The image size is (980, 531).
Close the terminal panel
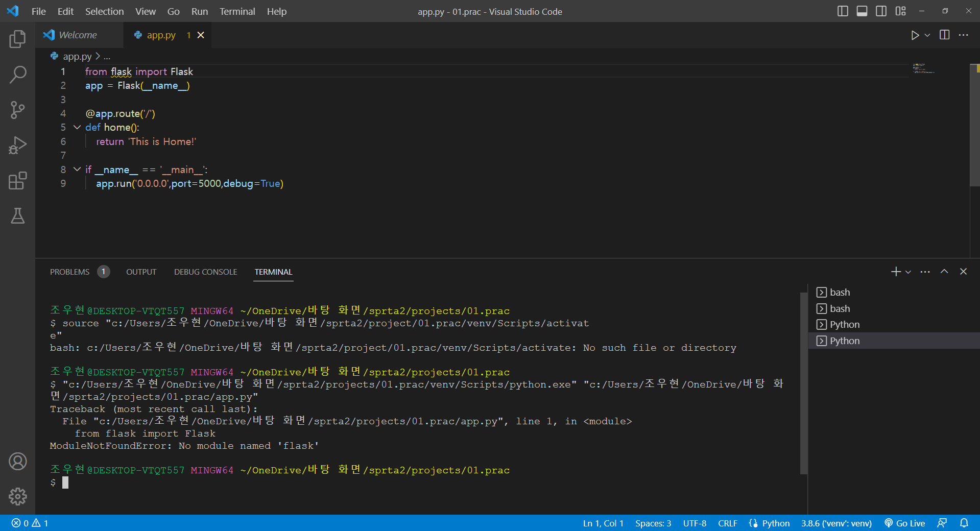click(963, 272)
